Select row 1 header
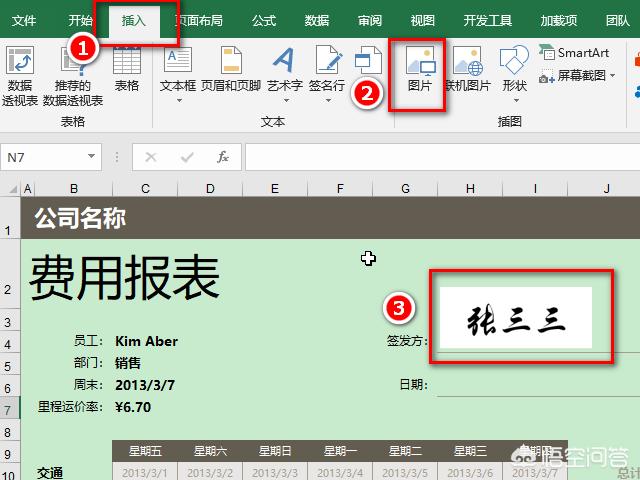 pyautogui.click(x=8, y=218)
